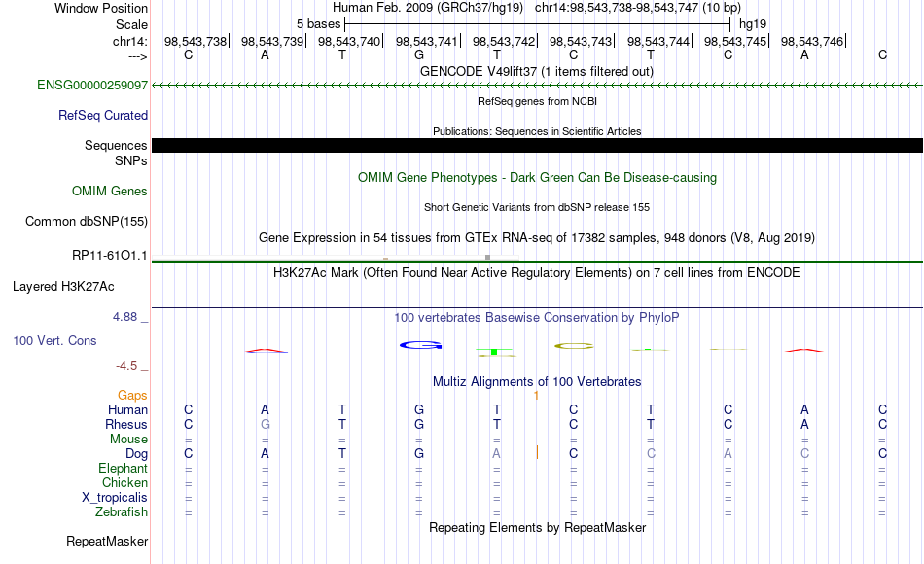Select the Mouse species row label
924x564 pixels.
click(x=128, y=440)
